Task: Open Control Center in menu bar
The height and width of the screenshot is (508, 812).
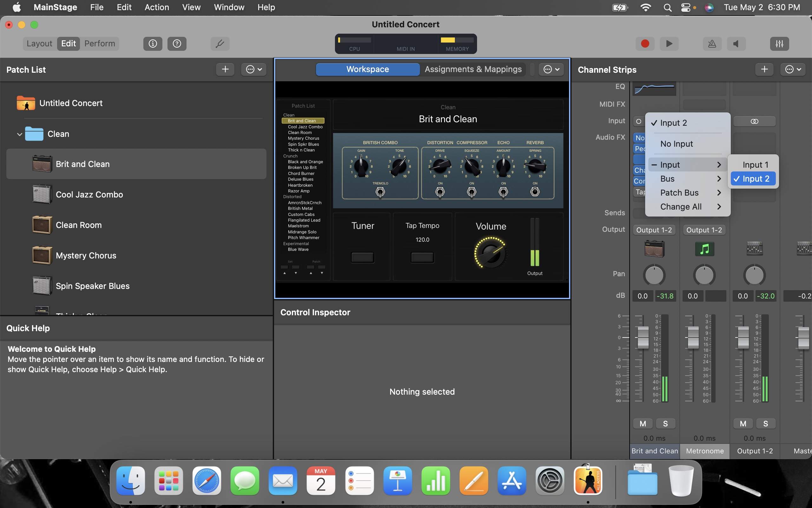Action: tap(686, 7)
